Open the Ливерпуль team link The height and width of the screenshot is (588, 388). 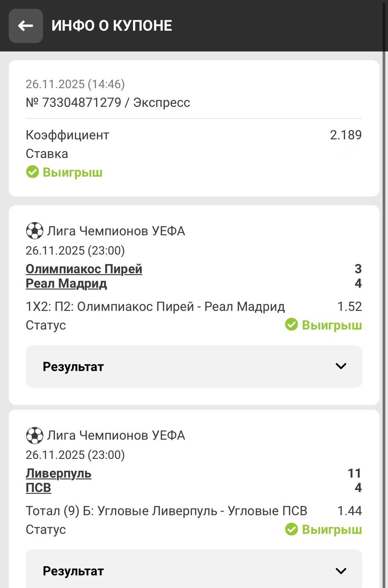(x=58, y=473)
